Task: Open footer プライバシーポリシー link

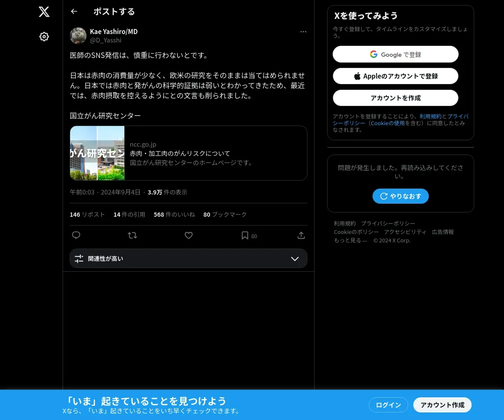Action: tap(388, 223)
